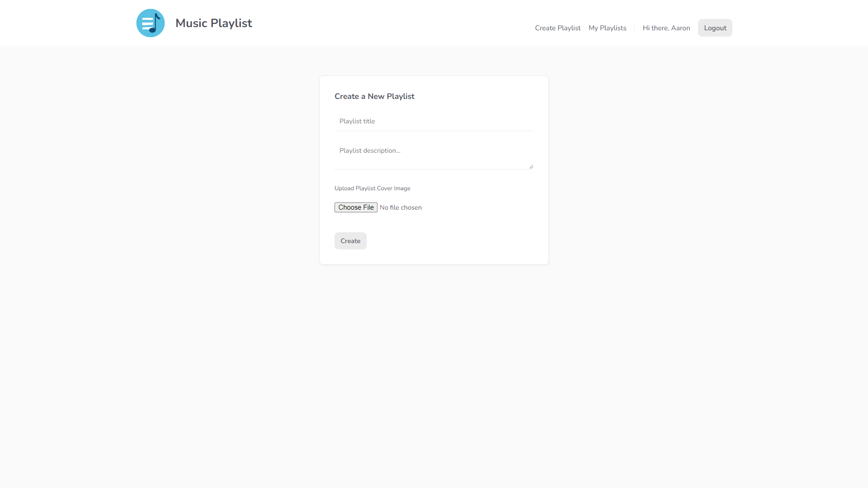Submit the form with the Create button
Screen dimensions: 868x488
tap(350, 241)
